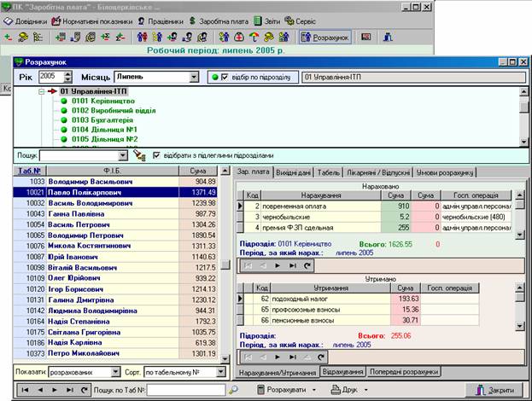Click the binoculars search icon beside Пошук field

click(x=139, y=155)
